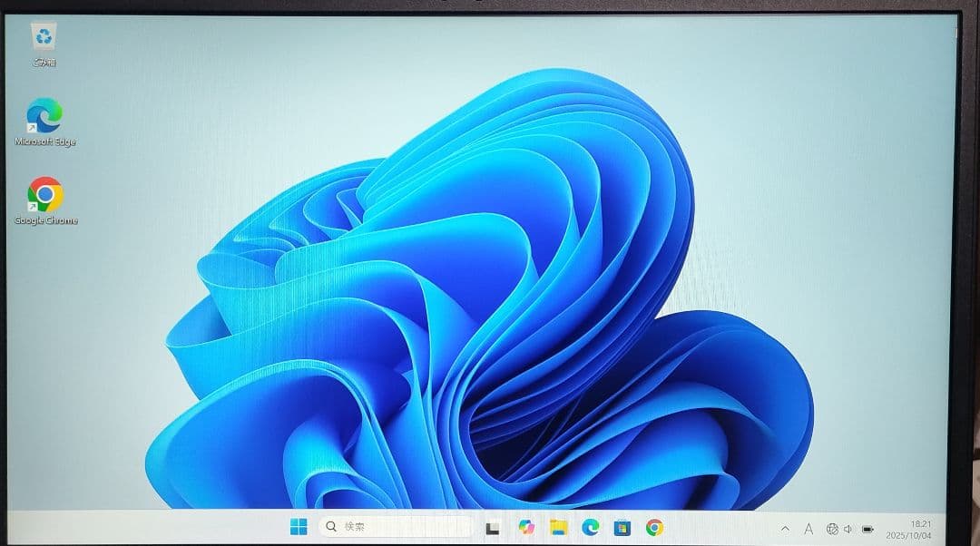
Task: Open Task View from the taskbar
Action: pyautogui.click(x=492, y=528)
